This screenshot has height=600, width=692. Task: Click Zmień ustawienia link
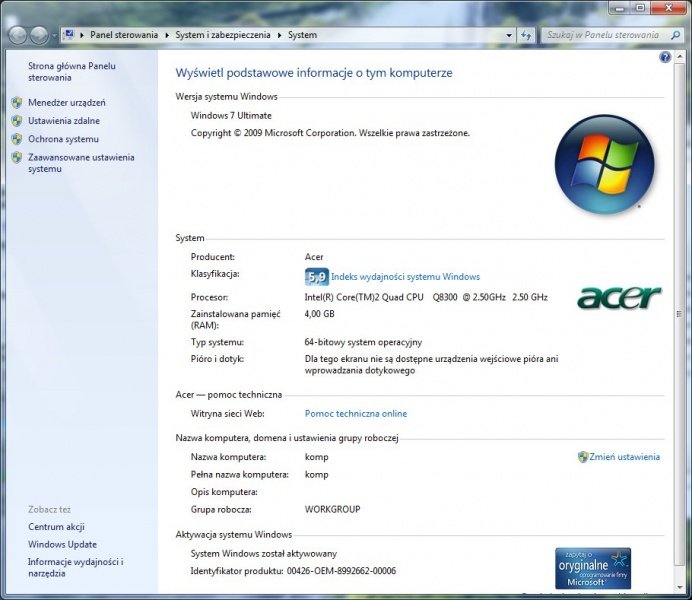click(x=624, y=457)
